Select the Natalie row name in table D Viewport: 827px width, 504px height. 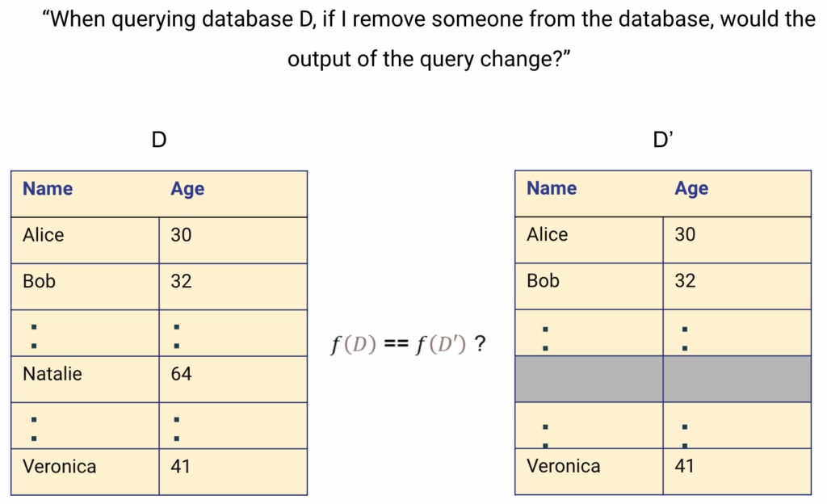click(85, 380)
